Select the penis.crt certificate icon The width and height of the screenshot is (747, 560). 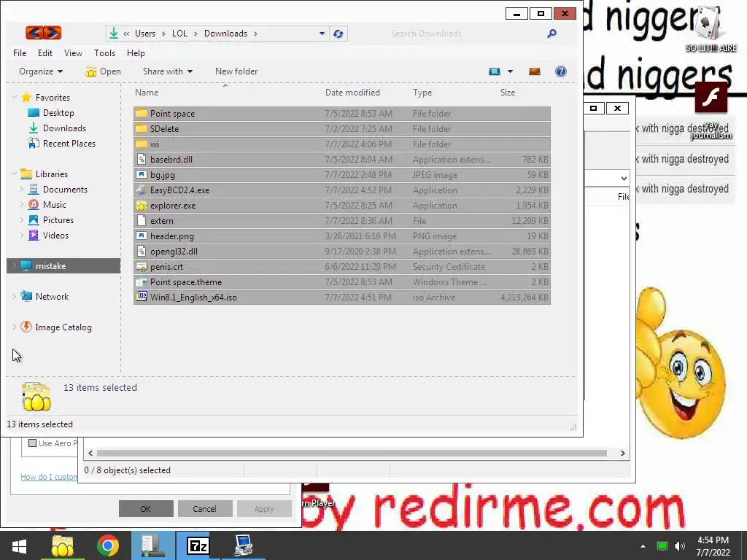(x=141, y=267)
